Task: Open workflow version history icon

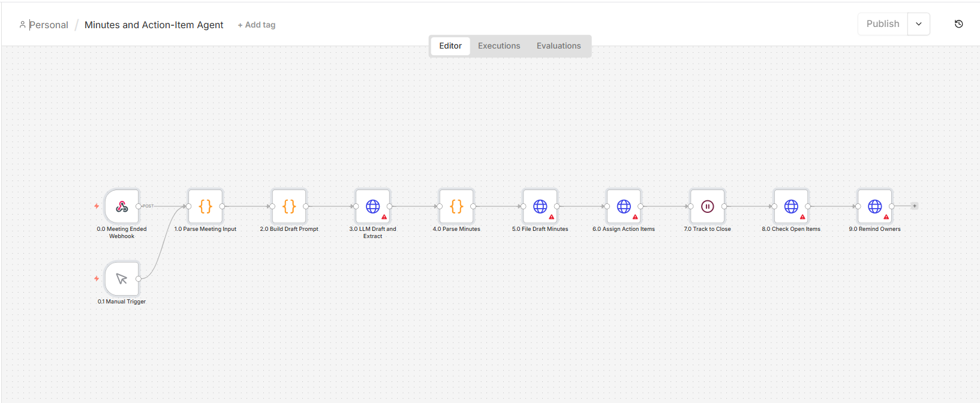Action: tap(958, 24)
